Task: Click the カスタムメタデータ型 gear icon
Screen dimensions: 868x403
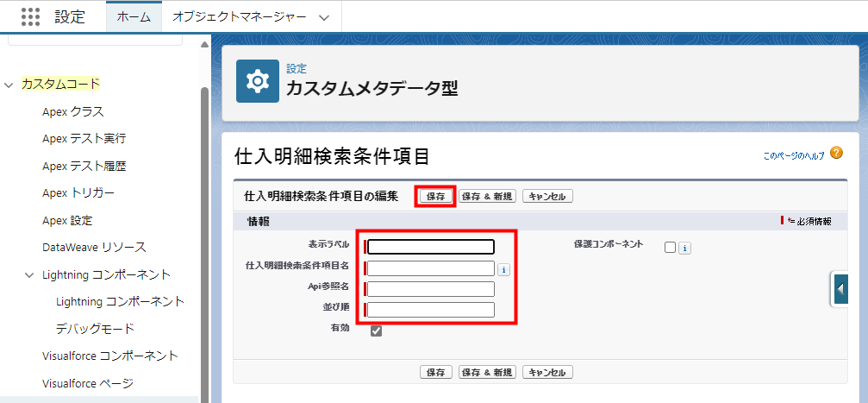Action: 258,81
